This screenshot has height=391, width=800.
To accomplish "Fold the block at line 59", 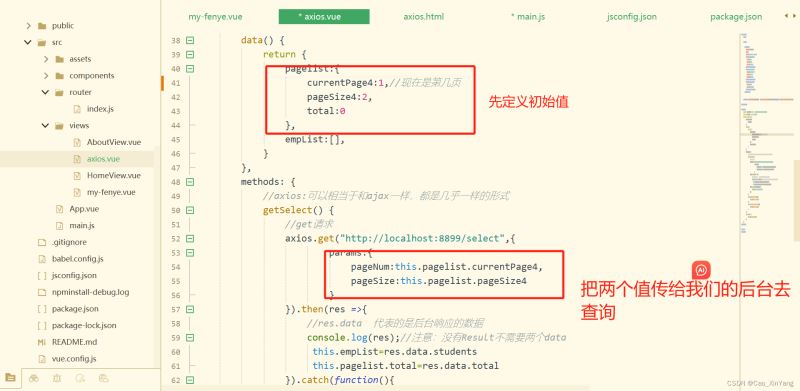I will pyautogui.click(x=190, y=338).
